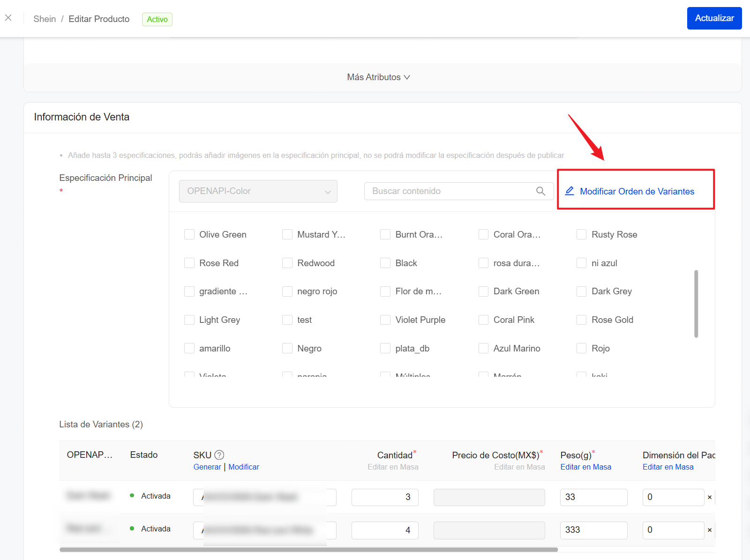
Task: Click the magnifier icon in Buscar contenido
Action: click(x=540, y=191)
